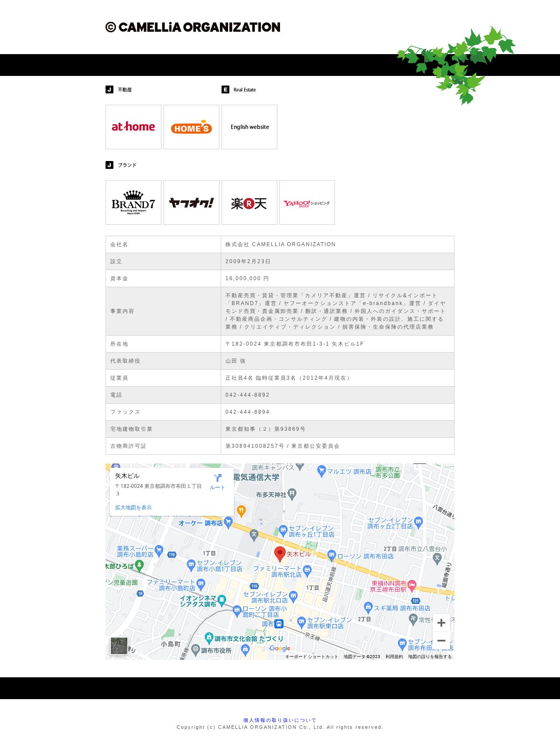Switch map to satellite thumbnail
560x748 pixels.
[119, 646]
